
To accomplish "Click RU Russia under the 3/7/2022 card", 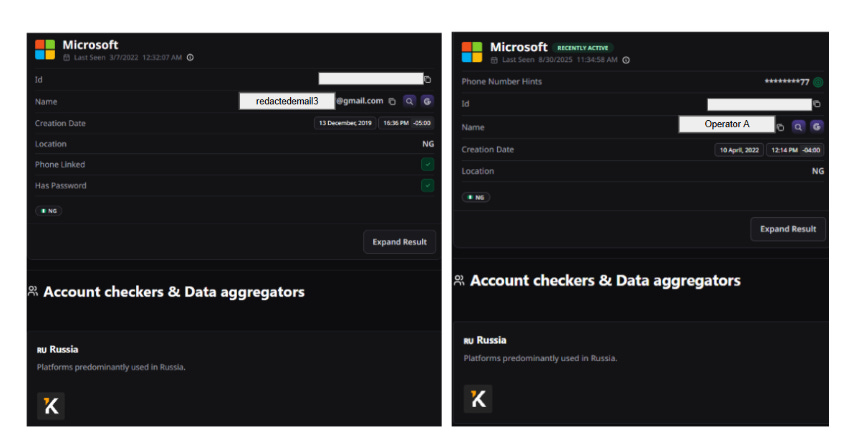I will [58, 350].
